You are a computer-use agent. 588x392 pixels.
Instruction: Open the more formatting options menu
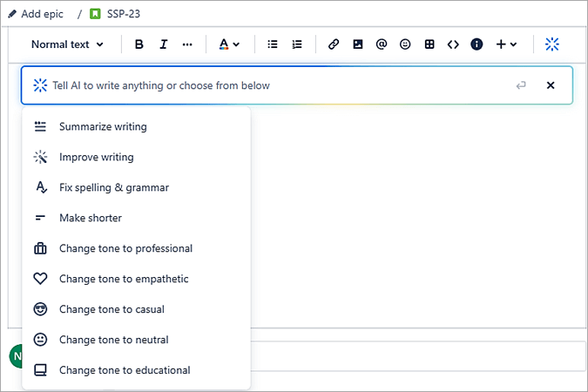(x=187, y=44)
